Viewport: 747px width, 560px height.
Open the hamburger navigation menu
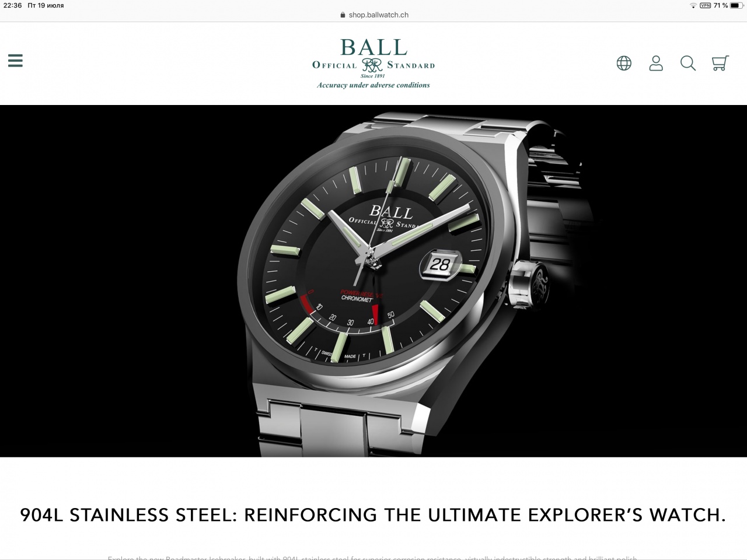tap(15, 61)
